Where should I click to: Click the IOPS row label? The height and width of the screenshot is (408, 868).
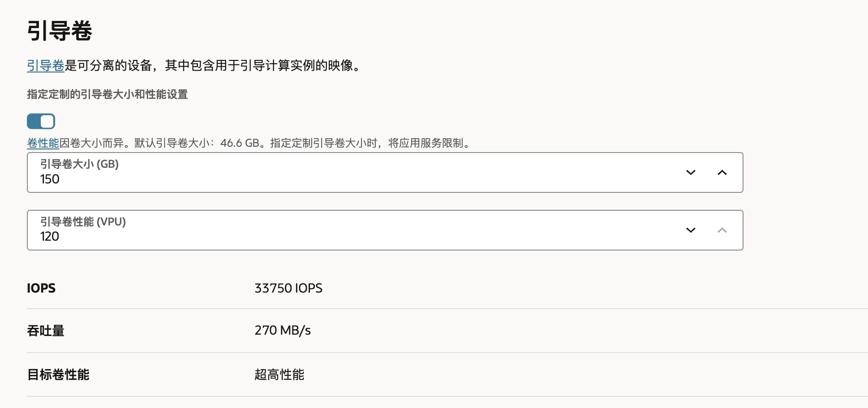pyautogui.click(x=41, y=288)
